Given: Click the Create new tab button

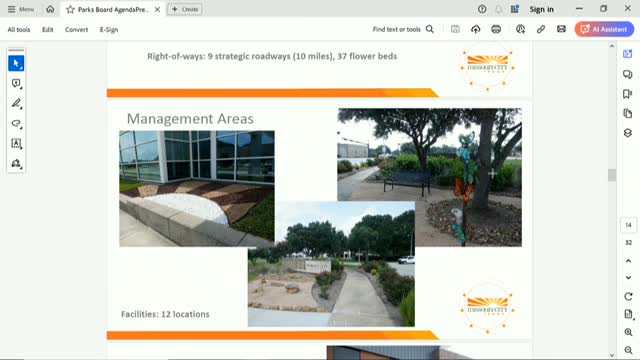Looking at the screenshot, I should [184, 9].
